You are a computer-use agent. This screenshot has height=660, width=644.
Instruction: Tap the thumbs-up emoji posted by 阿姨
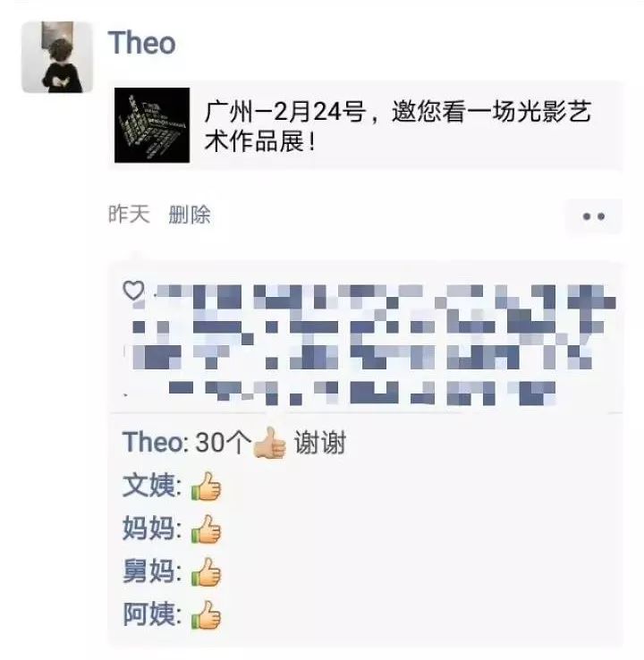click(207, 615)
